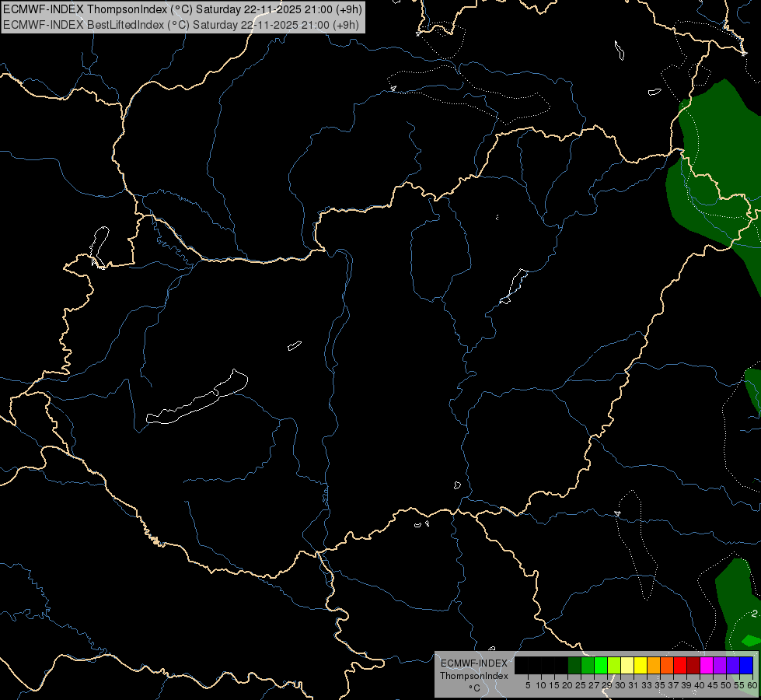
Task: Click the lime 29-30 legend swatch
Action: pos(614,665)
